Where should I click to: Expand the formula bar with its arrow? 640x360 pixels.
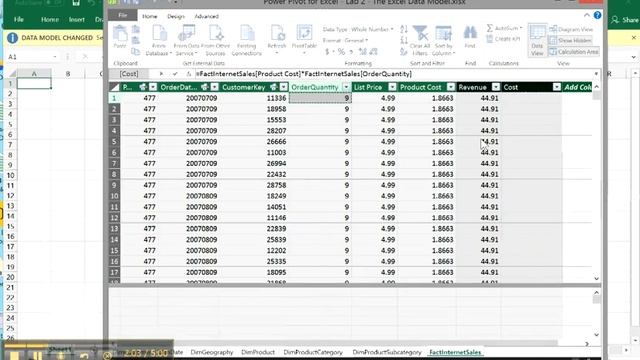(x=596, y=74)
